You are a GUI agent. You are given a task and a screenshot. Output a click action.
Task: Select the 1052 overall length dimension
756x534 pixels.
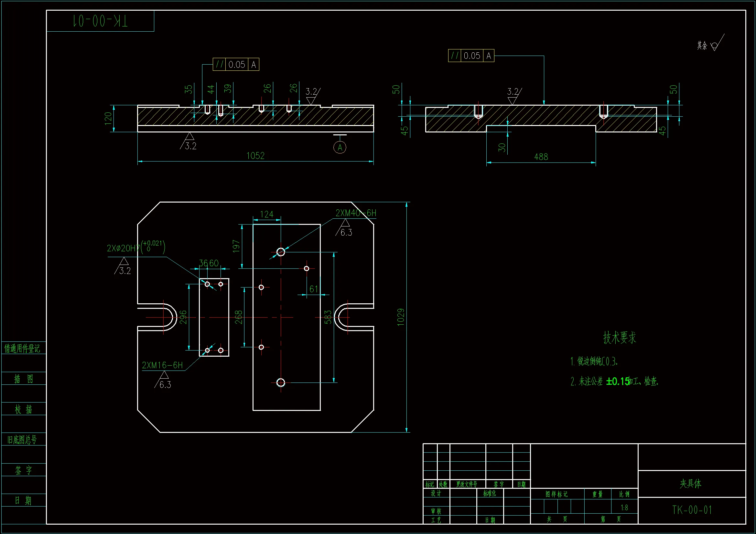255,156
